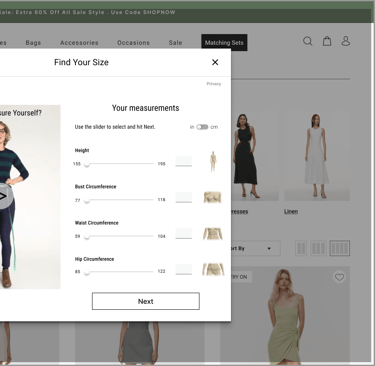Switch to two-column grid view
Image resolution: width=375 pixels, height=366 pixels.
tap(301, 248)
